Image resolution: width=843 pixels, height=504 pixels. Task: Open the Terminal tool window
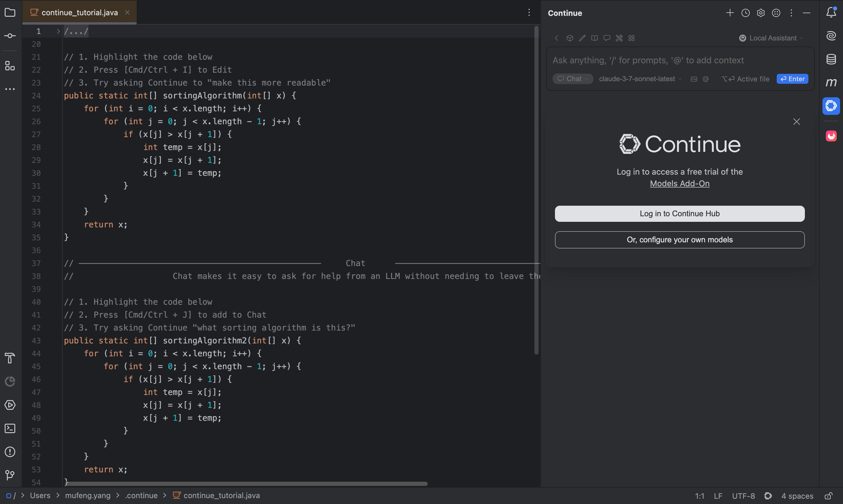point(10,428)
